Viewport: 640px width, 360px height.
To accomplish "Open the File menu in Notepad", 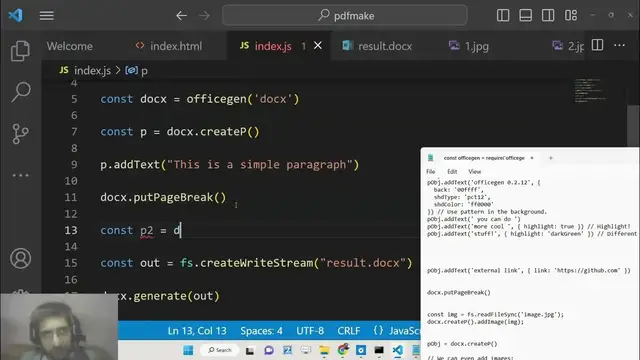I will coord(431,172).
